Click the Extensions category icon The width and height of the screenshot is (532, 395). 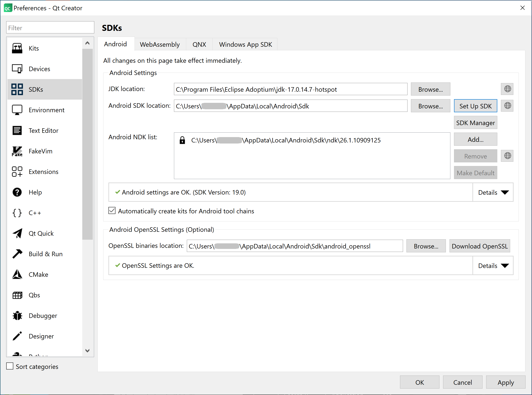click(17, 172)
